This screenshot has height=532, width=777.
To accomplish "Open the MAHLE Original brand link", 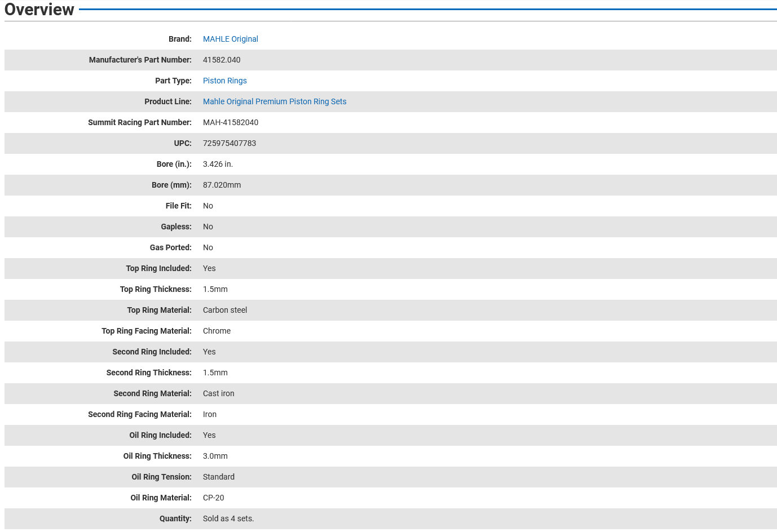I will pyautogui.click(x=230, y=39).
